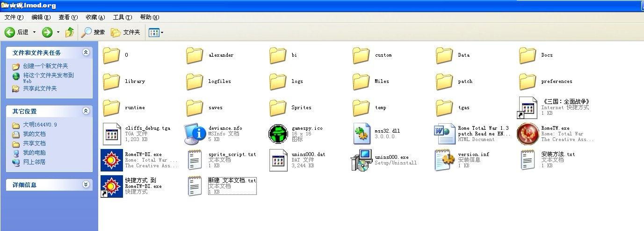Open the 工具(T) menu
The width and height of the screenshot is (644, 231).
coord(122,17)
